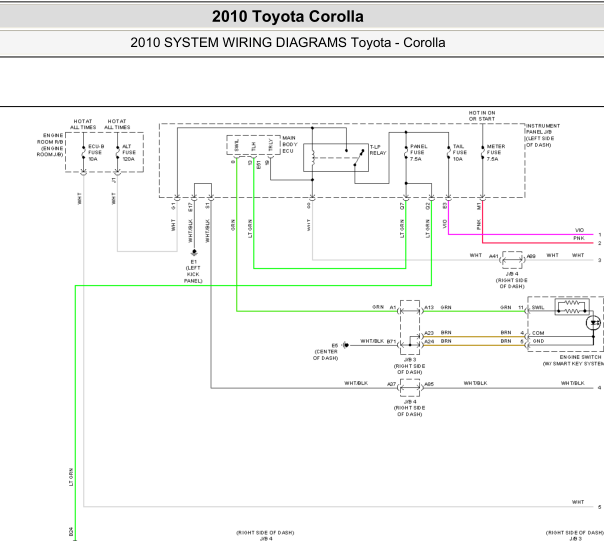
Task: Click the "A23" connector label
Action: click(429, 333)
